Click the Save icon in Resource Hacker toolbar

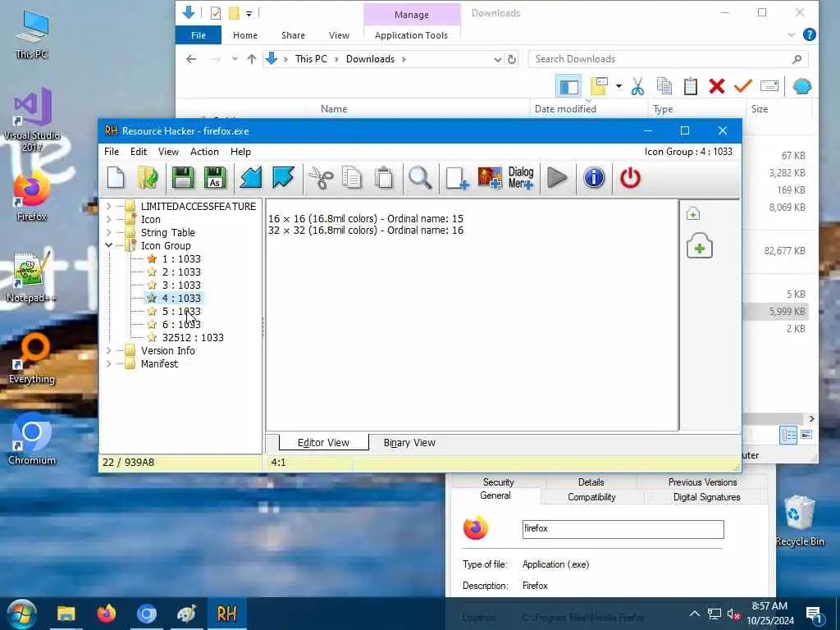(x=183, y=178)
